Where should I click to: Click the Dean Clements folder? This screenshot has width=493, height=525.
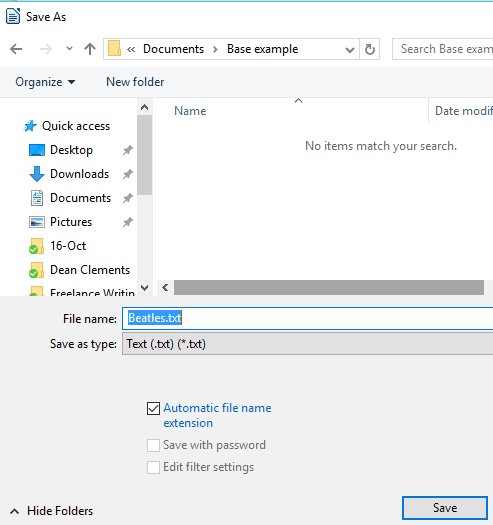pyautogui.click(x=90, y=270)
